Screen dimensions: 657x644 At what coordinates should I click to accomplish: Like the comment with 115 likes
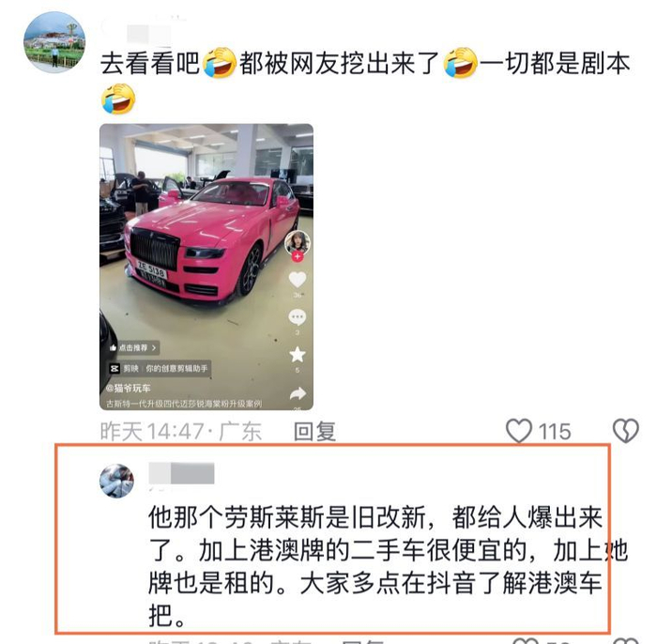pos(519,431)
